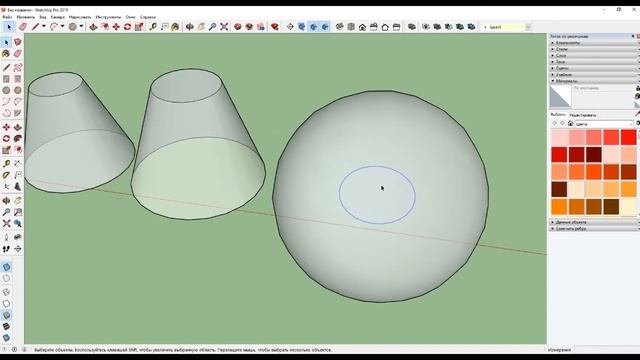Expand the Компоненты tray panel
This screenshot has height=360, width=640.
coord(594,43)
